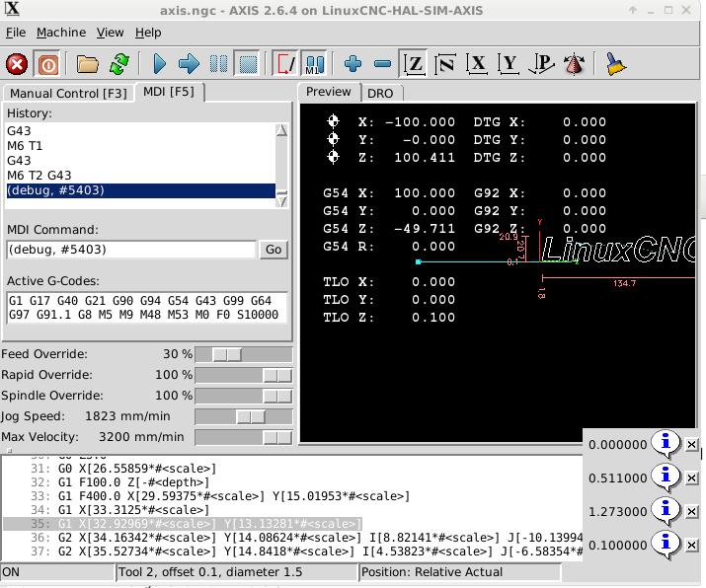Viewport: 706px width, 588px height.
Task: Switch to DRO tab
Action: coord(380,93)
